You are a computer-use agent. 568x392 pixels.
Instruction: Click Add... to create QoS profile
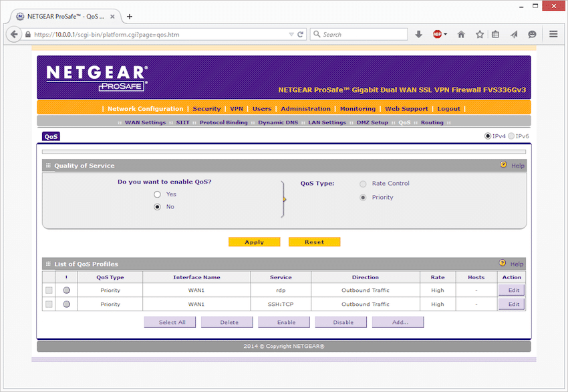(398, 322)
